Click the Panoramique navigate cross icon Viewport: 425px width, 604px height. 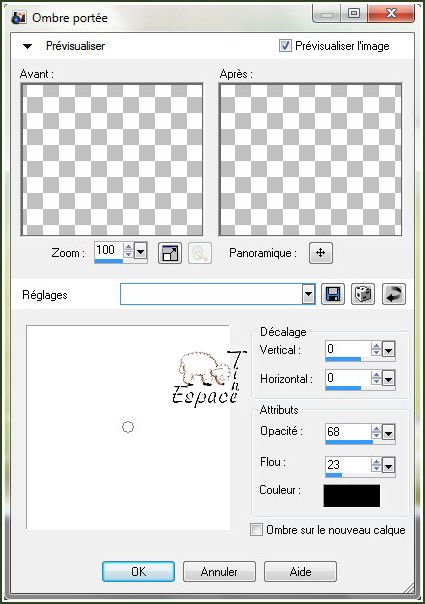point(321,253)
